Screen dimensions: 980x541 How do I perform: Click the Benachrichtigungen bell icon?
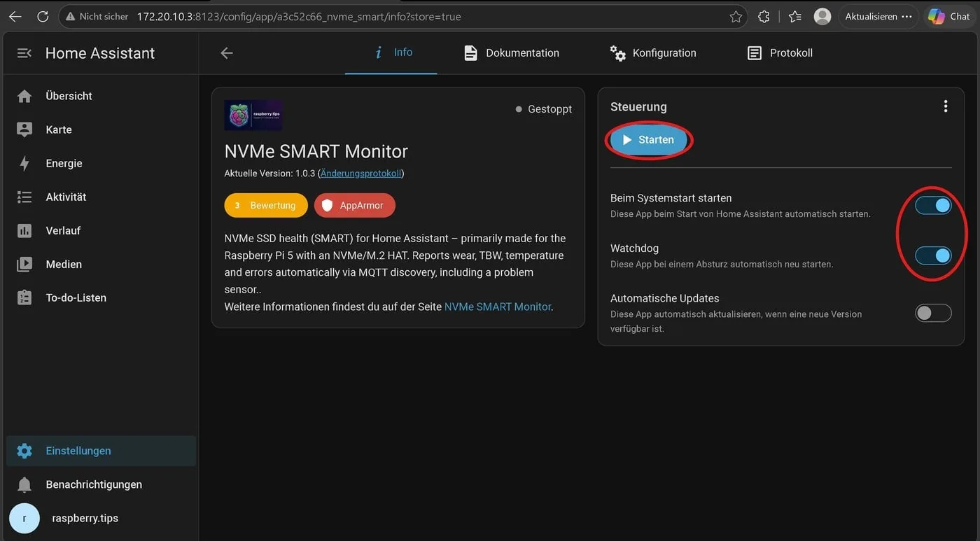[24, 484]
